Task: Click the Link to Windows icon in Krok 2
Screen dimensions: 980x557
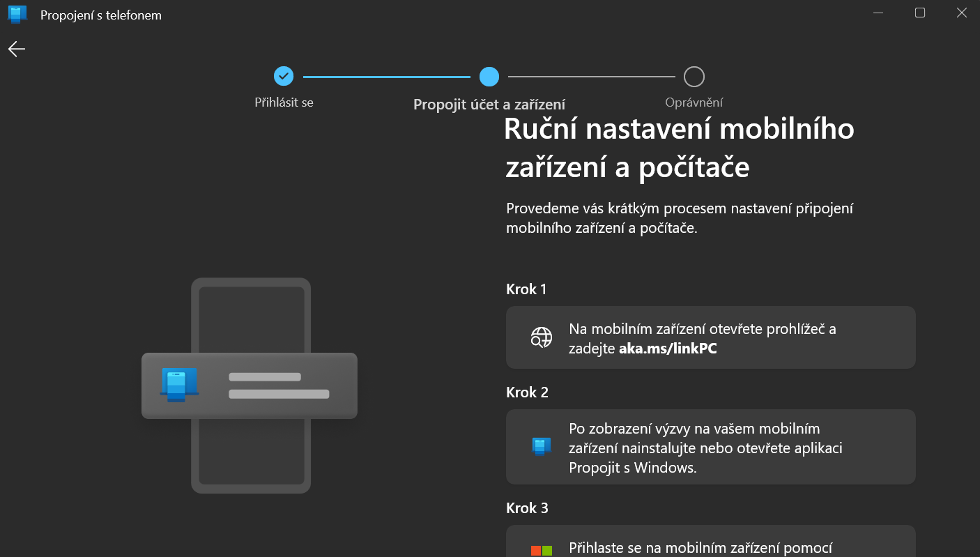Action: coord(542,447)
